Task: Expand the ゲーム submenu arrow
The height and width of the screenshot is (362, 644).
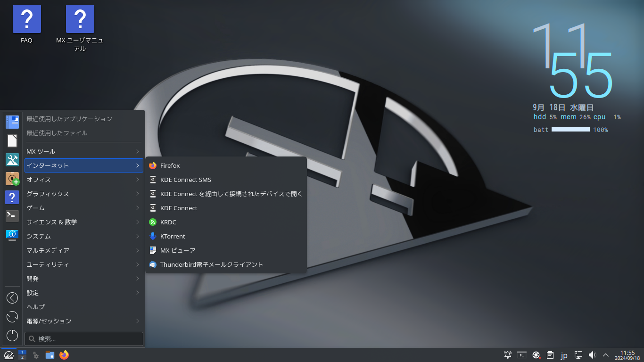Action: [137, 208]
